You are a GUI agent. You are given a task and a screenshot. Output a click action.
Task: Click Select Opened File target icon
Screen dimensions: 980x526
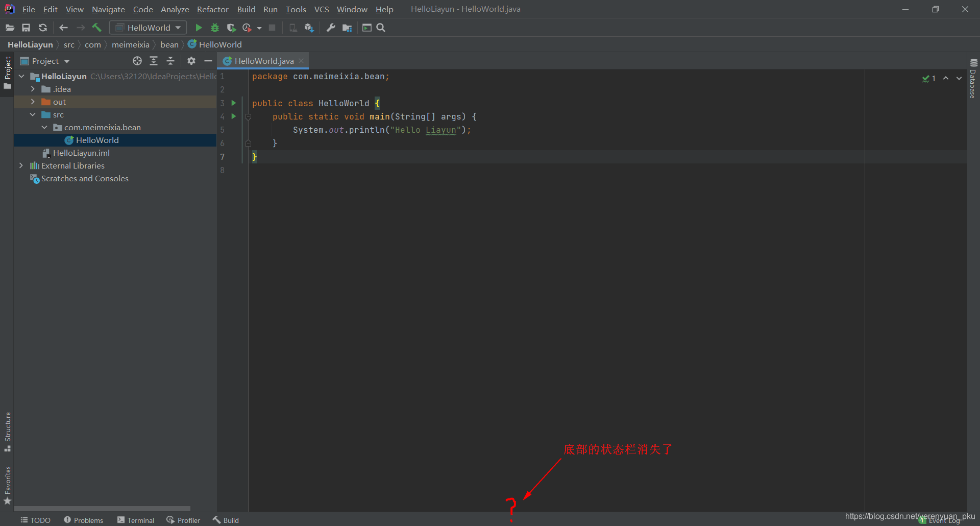tap(137, 61)
